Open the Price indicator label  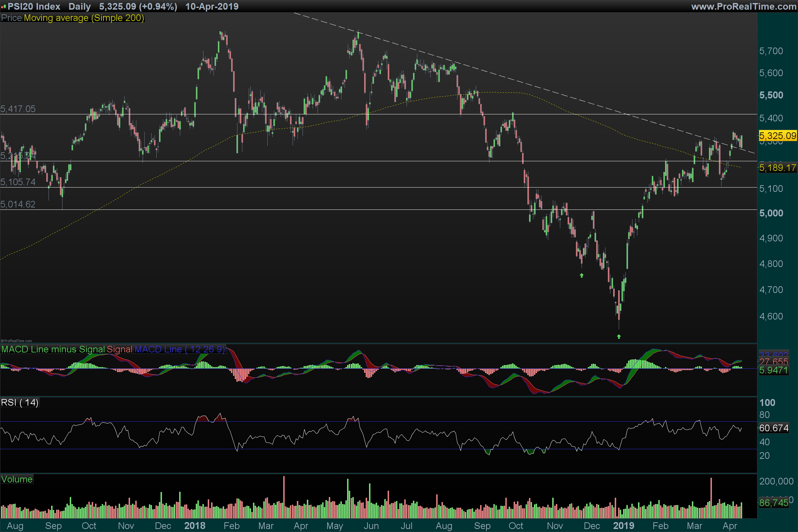click(12, 18)
